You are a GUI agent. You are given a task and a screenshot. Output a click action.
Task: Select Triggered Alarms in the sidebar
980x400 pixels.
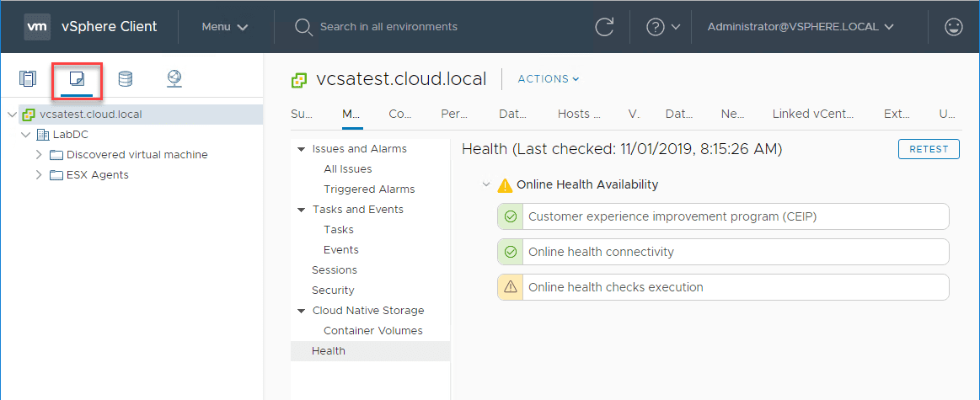[369, 189]
